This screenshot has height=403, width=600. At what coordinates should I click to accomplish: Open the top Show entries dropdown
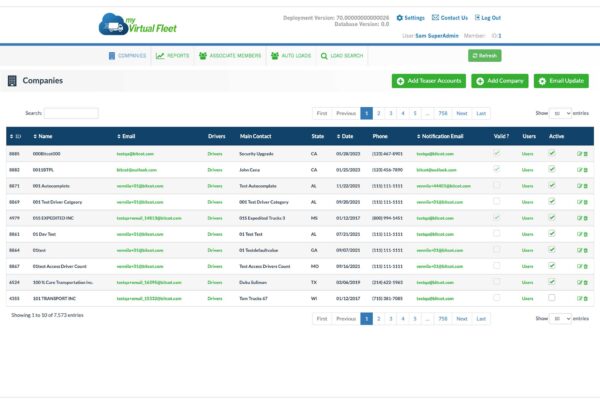tap(560, 114)
